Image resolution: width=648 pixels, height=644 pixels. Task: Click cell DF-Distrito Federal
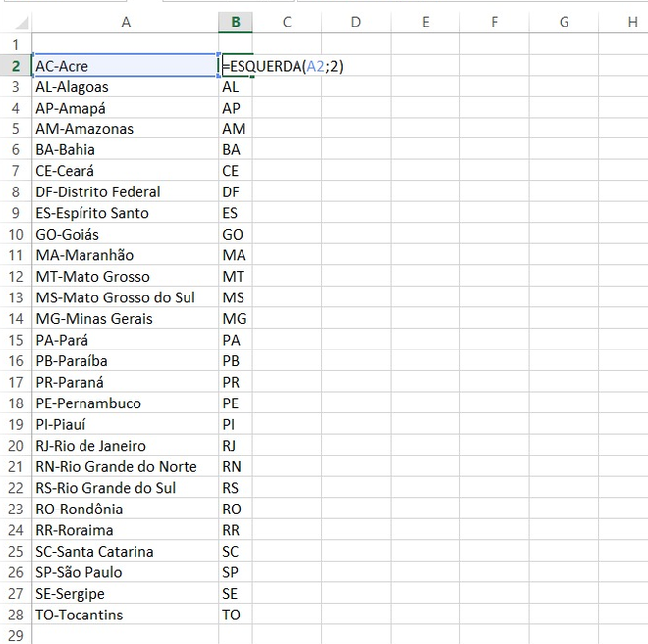coord(126,191)
